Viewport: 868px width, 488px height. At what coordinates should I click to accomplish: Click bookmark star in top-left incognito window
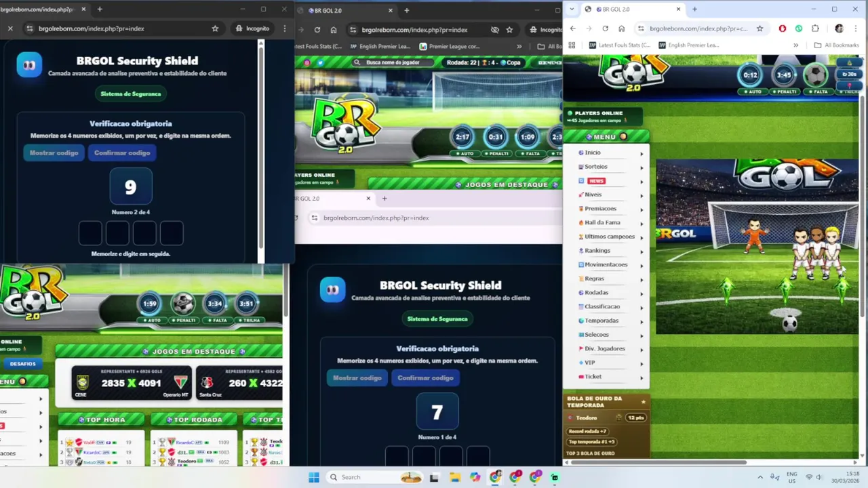pyautogui.click(x=215, y=28)
